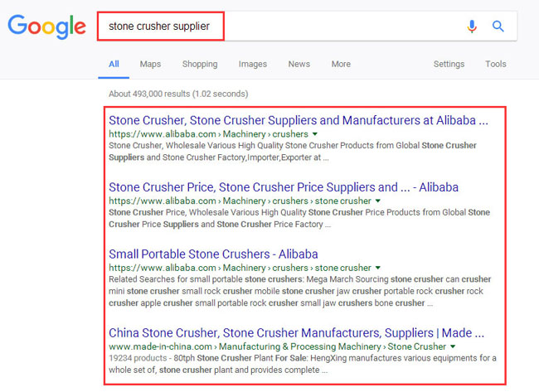Screen dimensions: 539x392
Task: Open the More menu
Action: (x=341, y=64)
